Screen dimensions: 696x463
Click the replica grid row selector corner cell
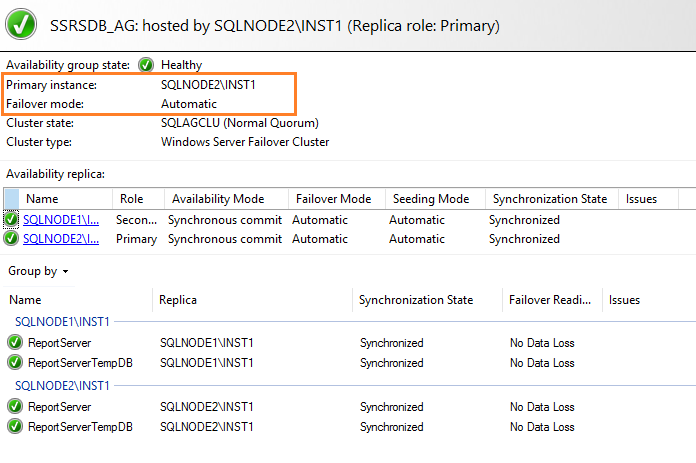tap(11, 199)
